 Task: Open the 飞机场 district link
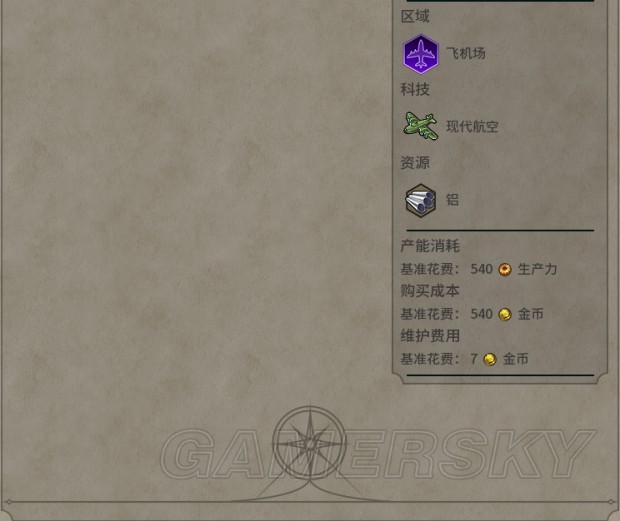(x=466, y=53)
